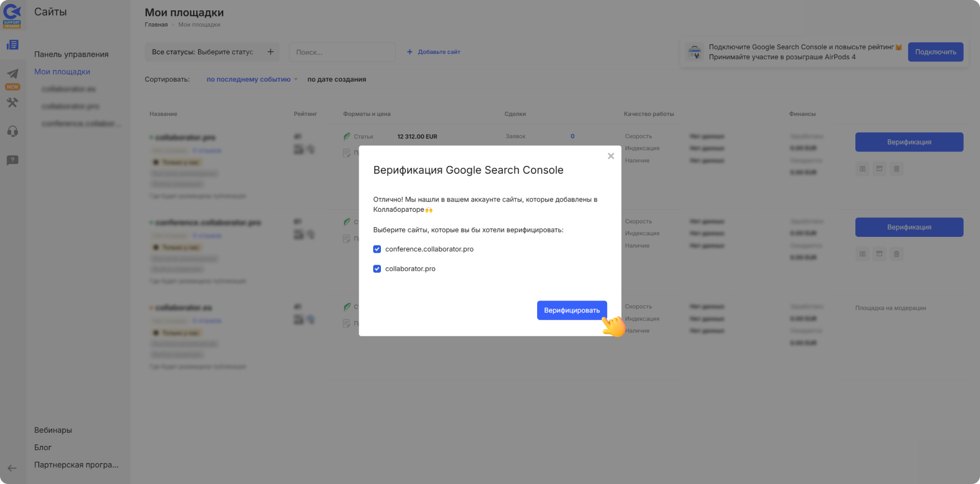This screenshot has width=980, height=484.
Task: Click the Рейтинг column header
Action: pos(305,114)
